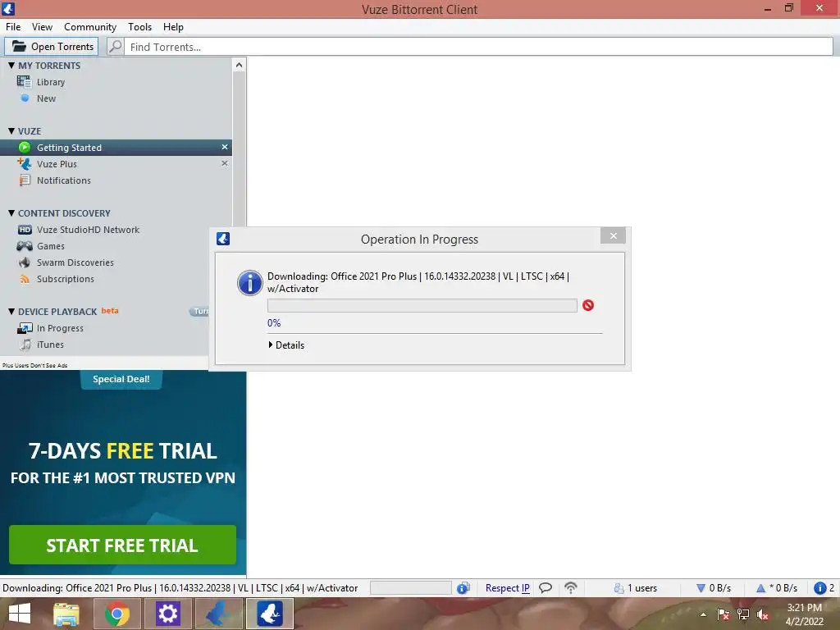Collapse the VUZE section
The width and height of the screenshot is (840, 630).
(11, 130)
